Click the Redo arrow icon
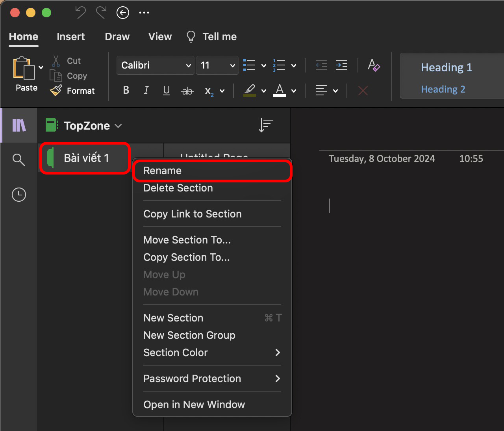Image resolution: width=504 pixels, height=431 pixels. (x=102, y=13)
